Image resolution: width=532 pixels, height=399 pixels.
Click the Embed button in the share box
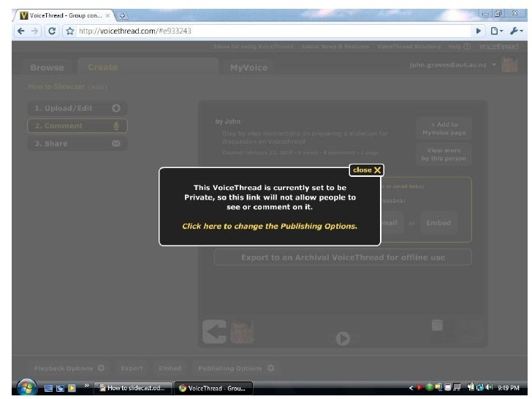click(438, 223)
